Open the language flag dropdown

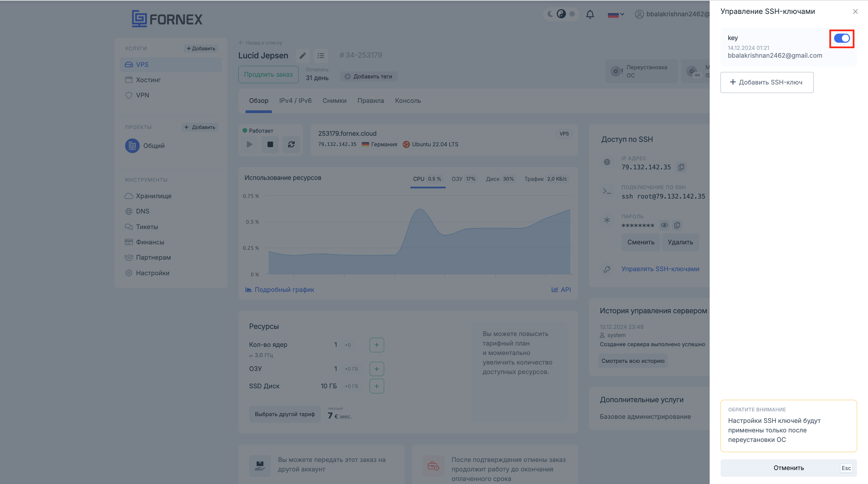[x=616, y=15]
